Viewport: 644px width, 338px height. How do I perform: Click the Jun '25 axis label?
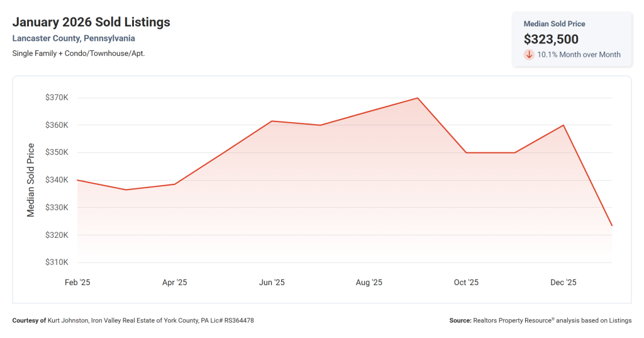click(x=272, y=283)
